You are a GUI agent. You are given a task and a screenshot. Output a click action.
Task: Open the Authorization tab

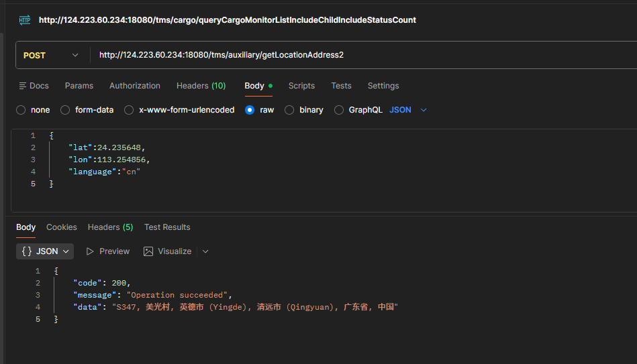(x=135, y=86)
